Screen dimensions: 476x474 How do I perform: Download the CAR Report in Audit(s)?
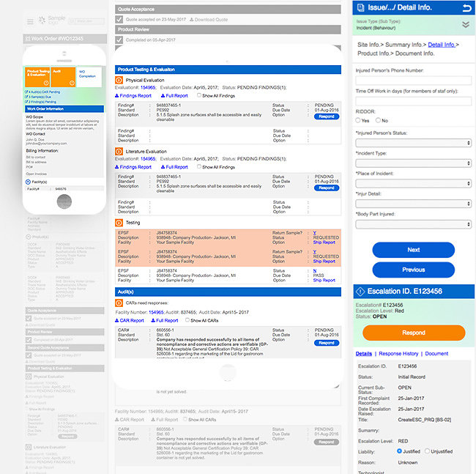click(x=129, y=320)
